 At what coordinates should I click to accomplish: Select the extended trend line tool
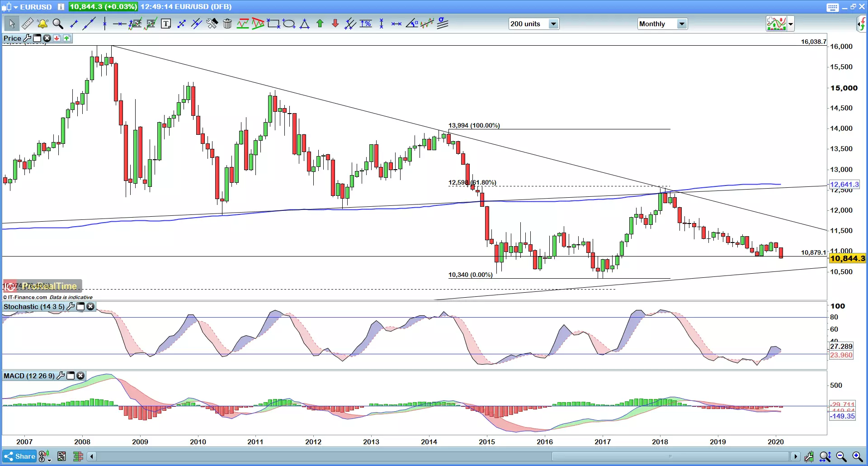point(89,24)
